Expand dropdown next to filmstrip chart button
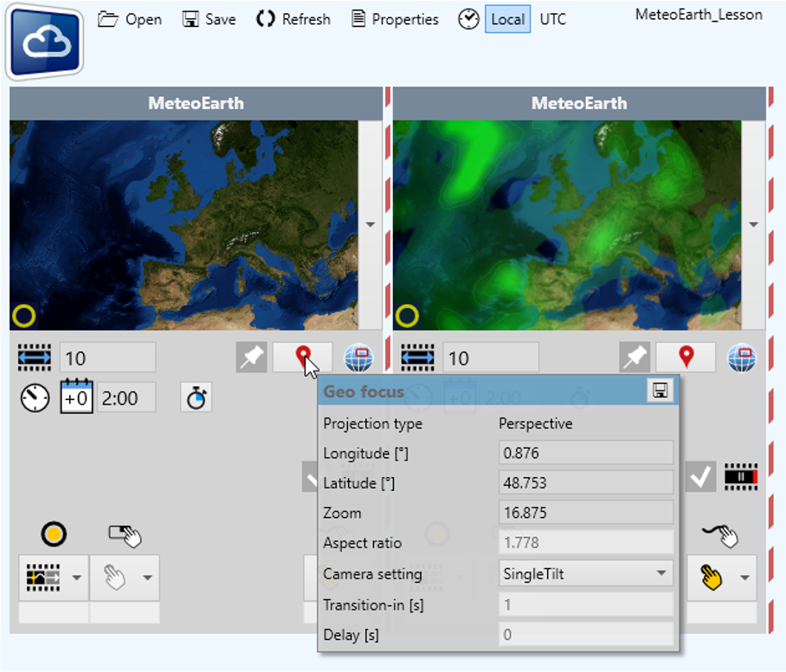786x672 pixels. (x=77, y=578)
